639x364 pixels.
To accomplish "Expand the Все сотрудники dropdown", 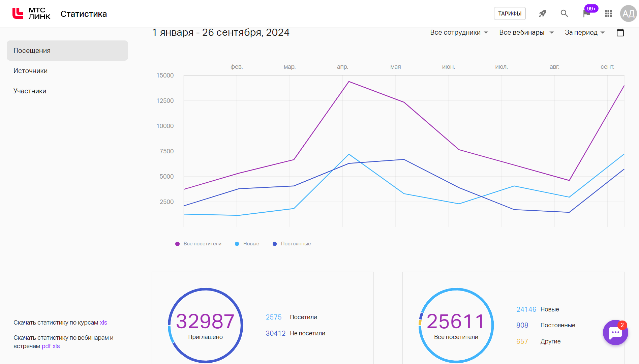I will 459,32.
